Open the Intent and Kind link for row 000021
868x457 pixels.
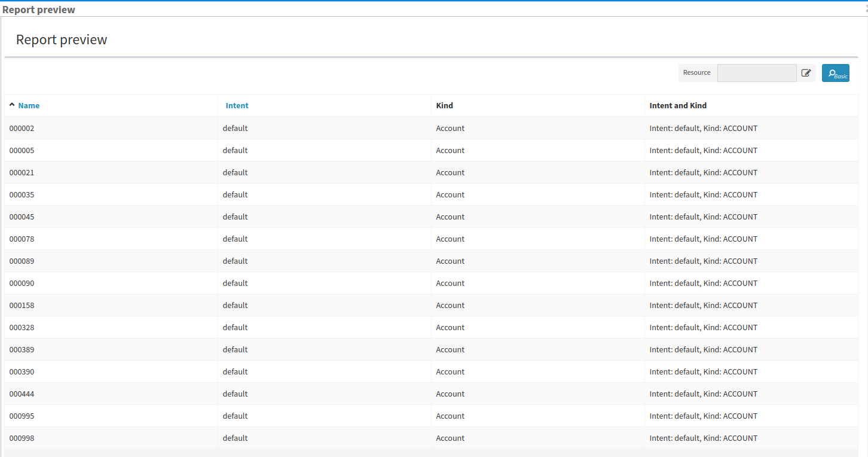(x=703, y=172)
